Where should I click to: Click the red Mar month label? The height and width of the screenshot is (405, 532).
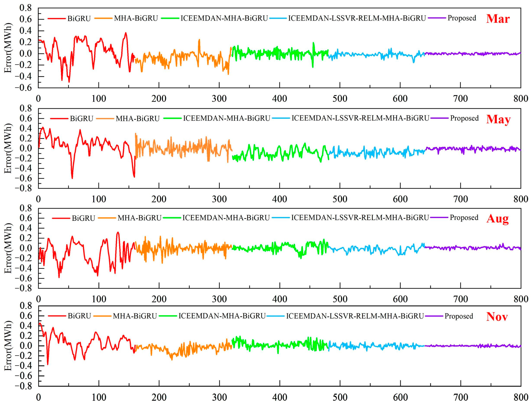(497, 19)
